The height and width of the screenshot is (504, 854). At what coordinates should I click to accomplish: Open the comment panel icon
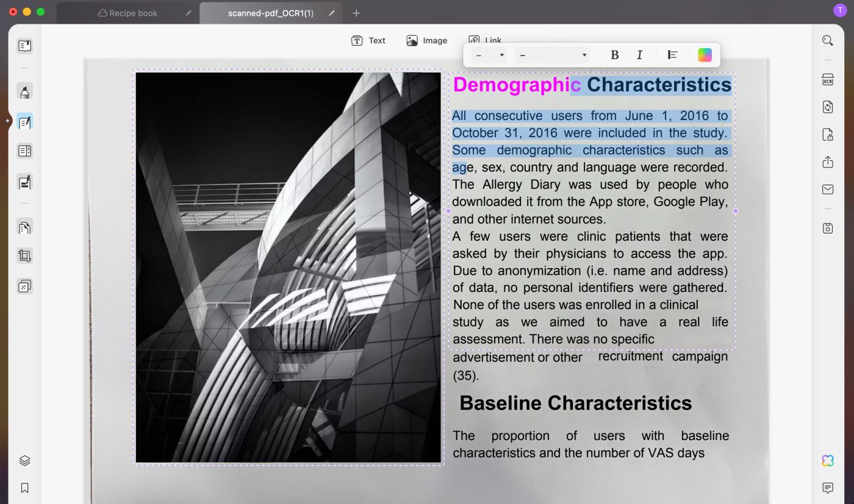pos(827,488)
